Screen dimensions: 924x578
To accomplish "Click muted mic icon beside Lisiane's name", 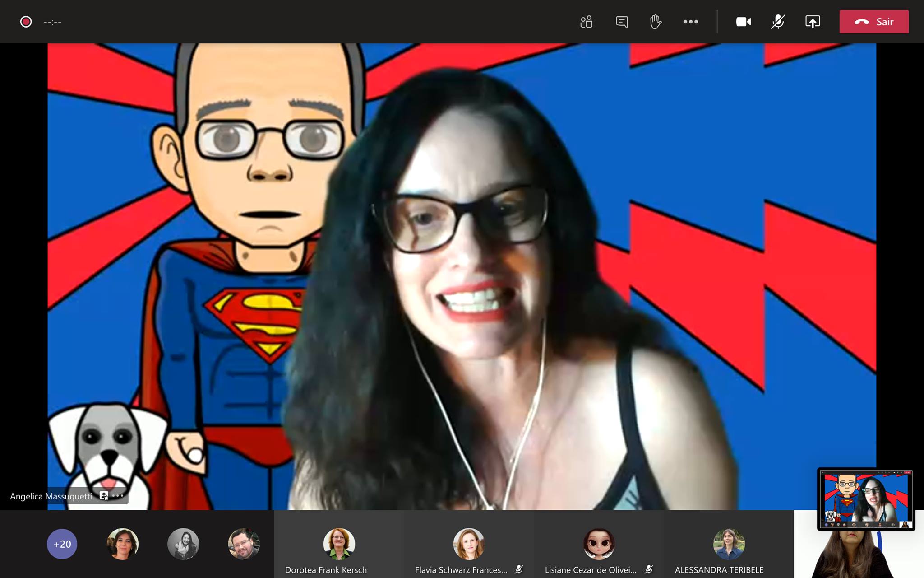I will click(x=649, y=569).
